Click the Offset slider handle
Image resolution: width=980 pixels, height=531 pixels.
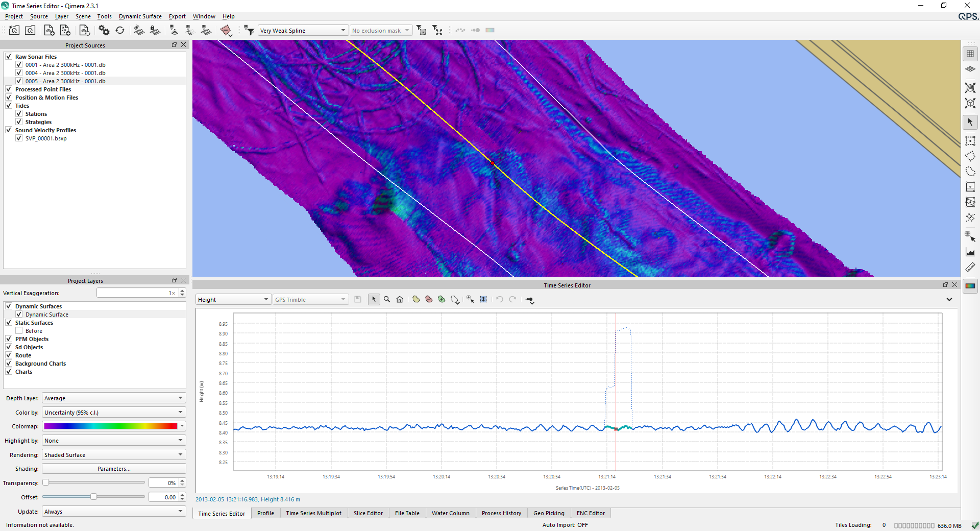coord(93,497)
